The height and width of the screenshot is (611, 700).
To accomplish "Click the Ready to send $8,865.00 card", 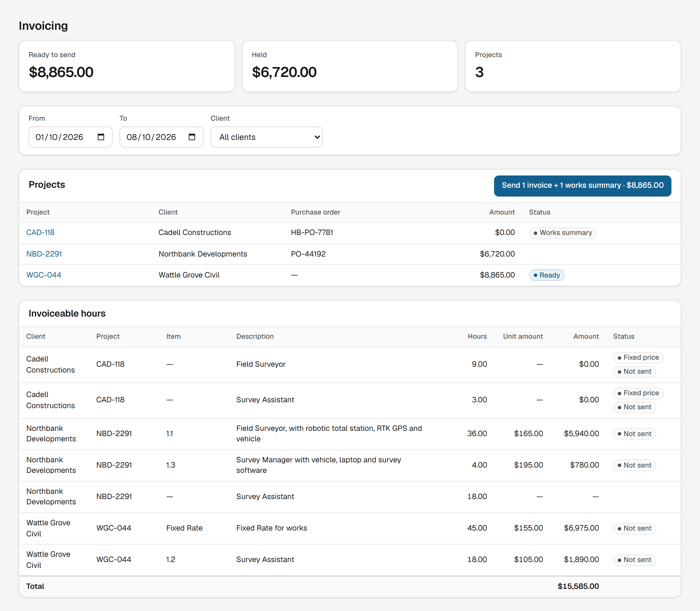I will pos(127,66).
